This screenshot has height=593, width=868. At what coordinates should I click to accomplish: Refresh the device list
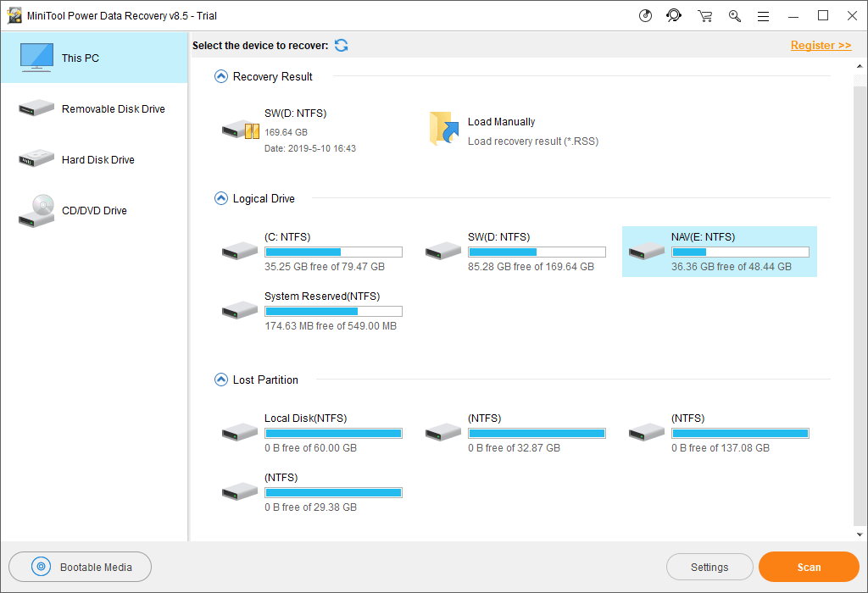341,45
